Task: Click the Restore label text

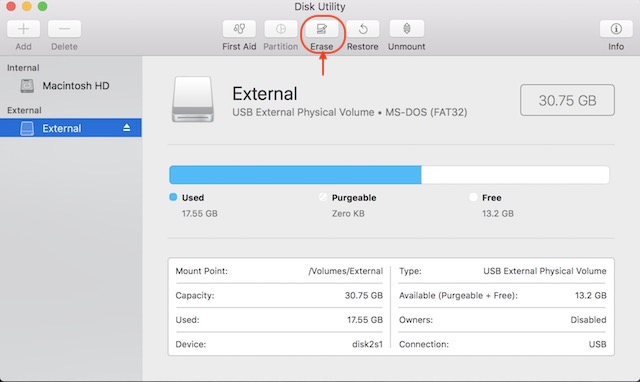Action: coord(362,47)
